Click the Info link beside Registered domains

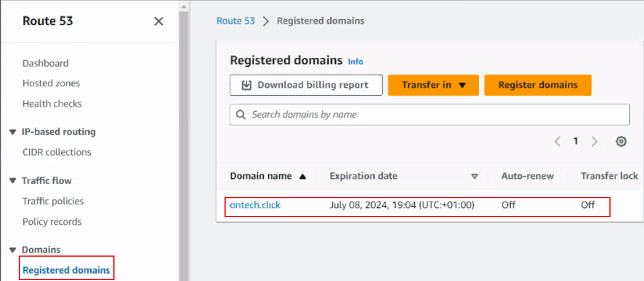point(355,62)
